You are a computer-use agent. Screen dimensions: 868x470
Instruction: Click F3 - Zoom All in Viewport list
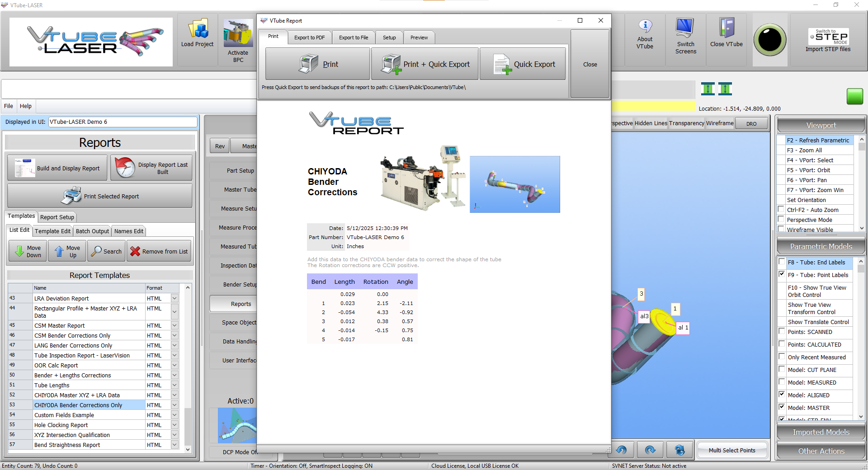point(815,150)
